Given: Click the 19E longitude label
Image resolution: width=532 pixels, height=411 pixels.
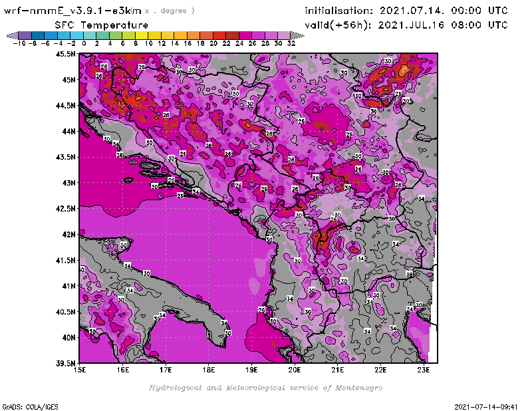Looking at the screenshot, I should click(251, 370).
